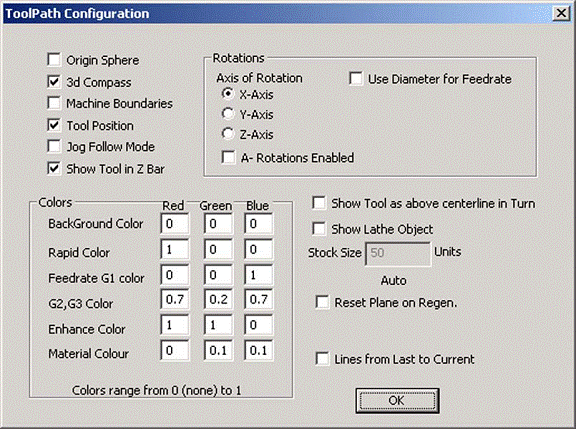Enable Lines from Last to Current

coord(322,359)
